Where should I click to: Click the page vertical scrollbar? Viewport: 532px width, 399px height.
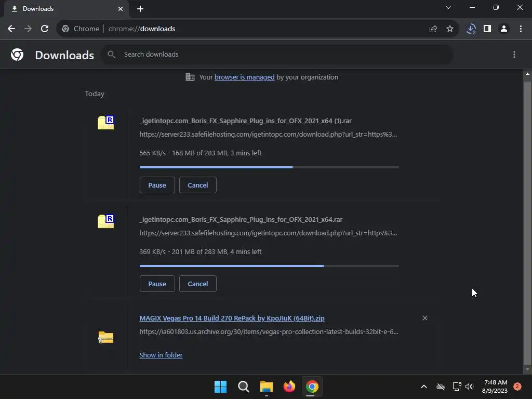click(x=527, y=222)
